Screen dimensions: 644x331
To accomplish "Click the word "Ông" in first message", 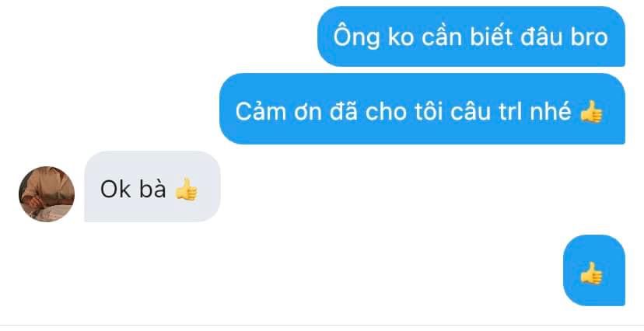I will pyautogui.click(x=356, y=36).
